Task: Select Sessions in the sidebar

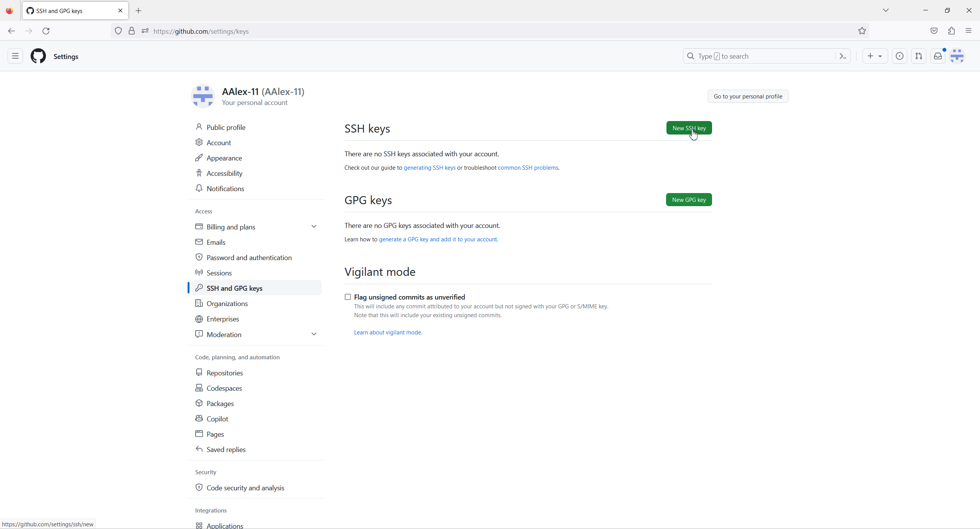Action: pyautogui.click(x=219, y=273)
